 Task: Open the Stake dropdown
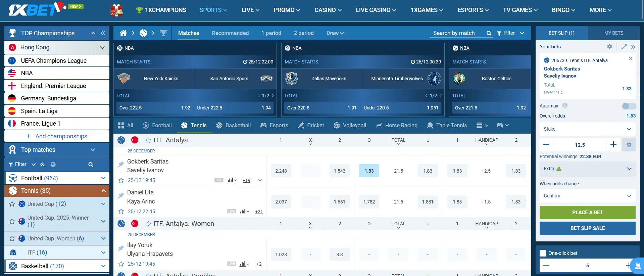tap(587, 129)
